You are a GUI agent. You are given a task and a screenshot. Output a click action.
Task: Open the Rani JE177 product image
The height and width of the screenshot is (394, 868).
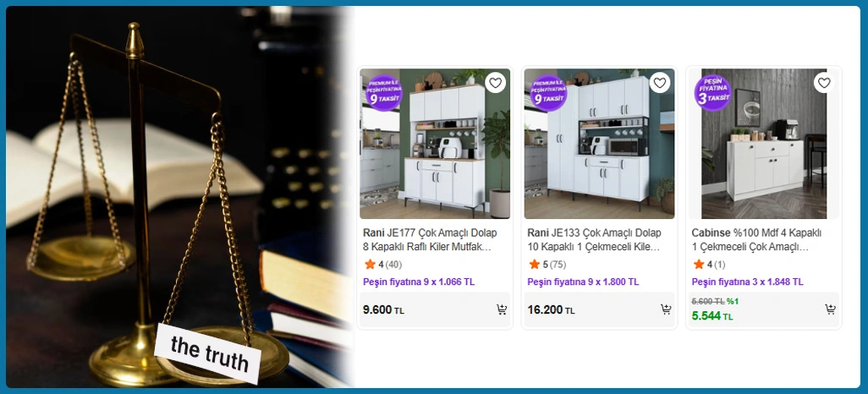tap(435, 144)
